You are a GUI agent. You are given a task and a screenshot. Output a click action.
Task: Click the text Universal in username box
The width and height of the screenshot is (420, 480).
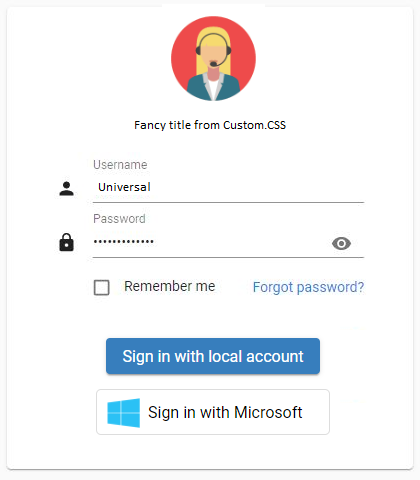pos(124,187)
